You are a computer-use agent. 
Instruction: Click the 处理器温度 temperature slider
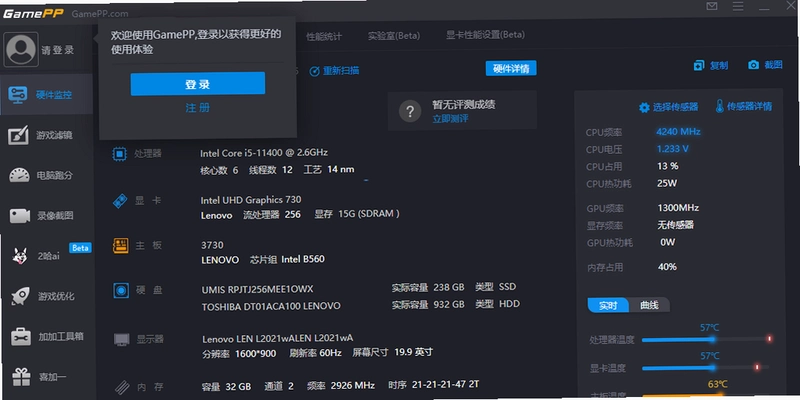707,339
